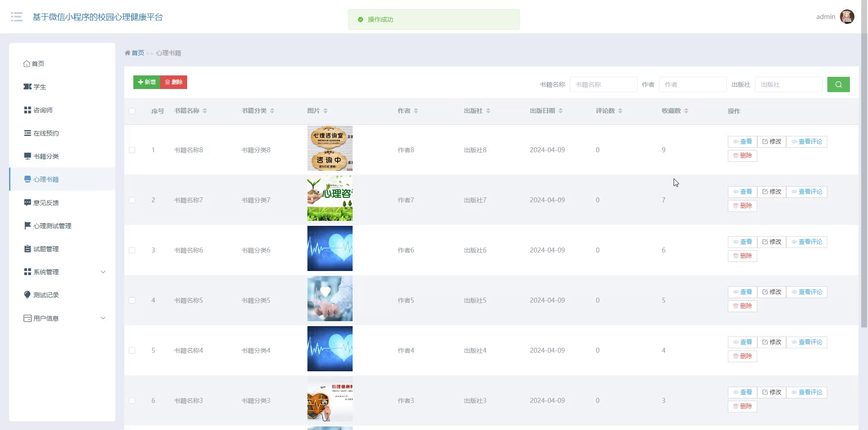
Task: Click 查看 for 书籍名称8
Action: coord(742,142)
